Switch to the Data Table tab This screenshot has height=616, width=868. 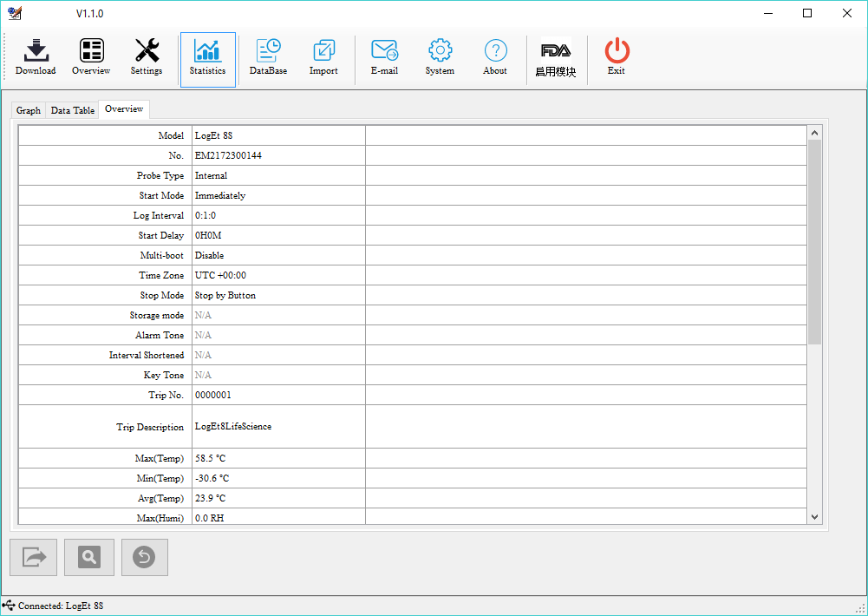73,110
